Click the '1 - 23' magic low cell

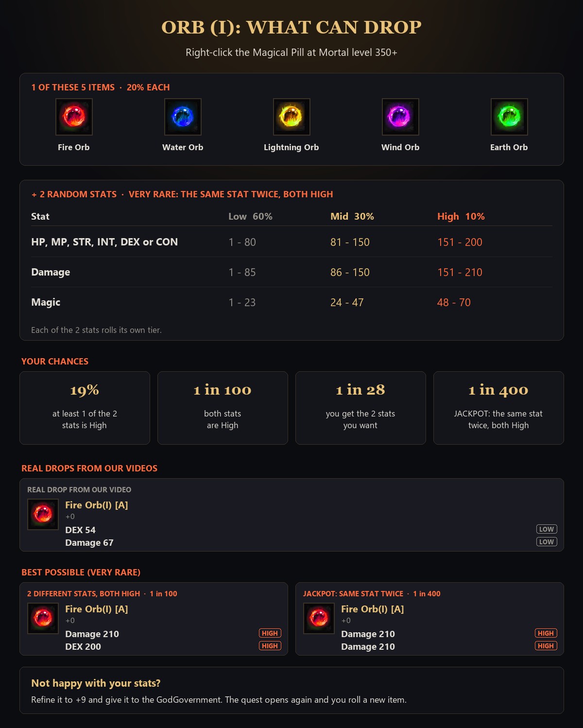(x=242, y=302)
